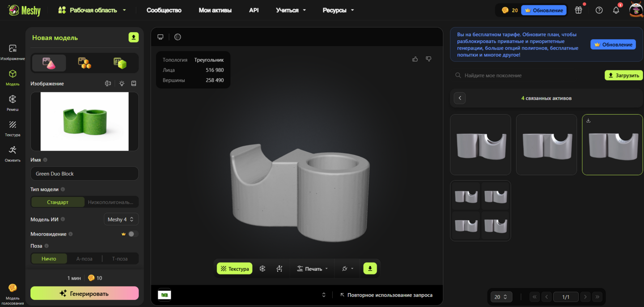Show info tooltip next to Поза

(x=47, y=246)
